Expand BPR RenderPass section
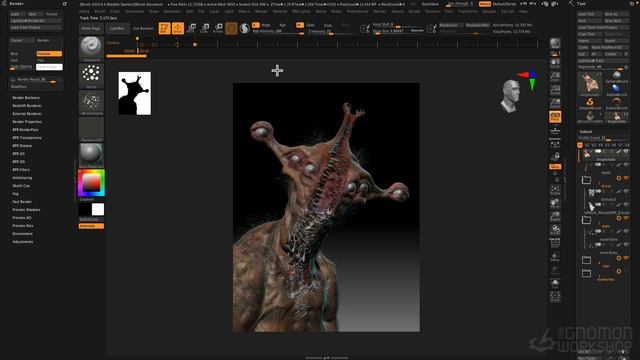Viewport: 640px width, 360px height. tap(25, 130)
